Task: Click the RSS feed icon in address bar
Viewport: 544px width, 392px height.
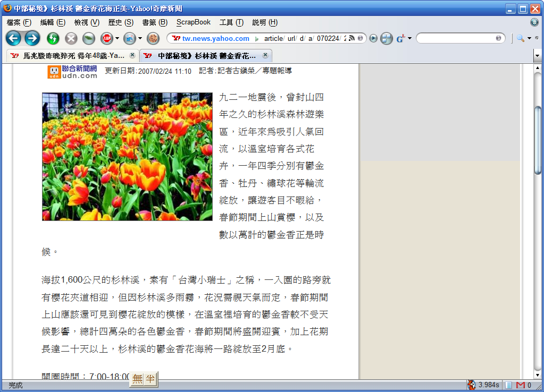Action: point(351,38)
